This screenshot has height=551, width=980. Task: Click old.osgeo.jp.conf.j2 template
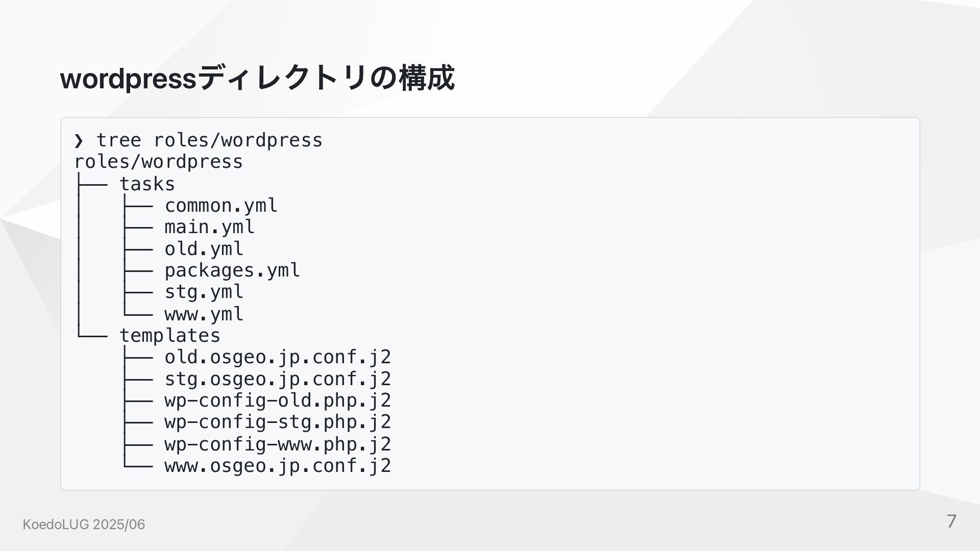[278, 357]
